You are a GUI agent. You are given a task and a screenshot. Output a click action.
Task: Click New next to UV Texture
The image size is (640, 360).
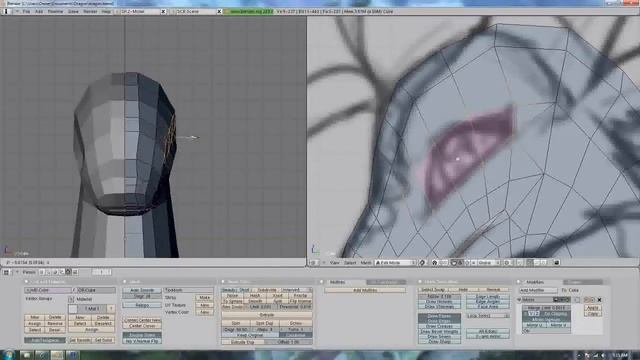pos(204,305)
